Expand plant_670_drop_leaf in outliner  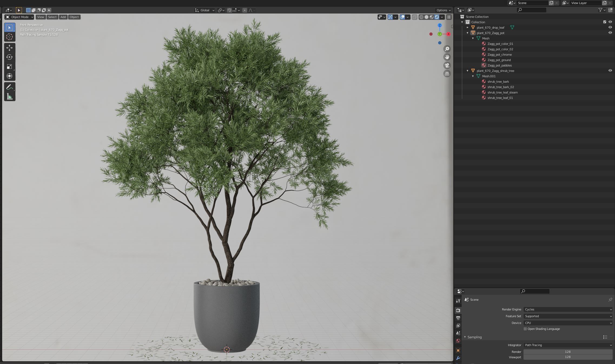468,27
